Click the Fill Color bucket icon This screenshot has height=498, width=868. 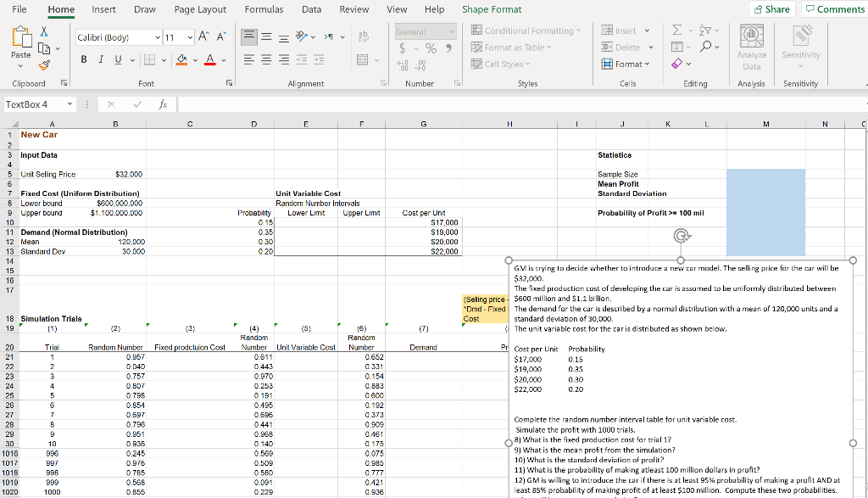182,60
